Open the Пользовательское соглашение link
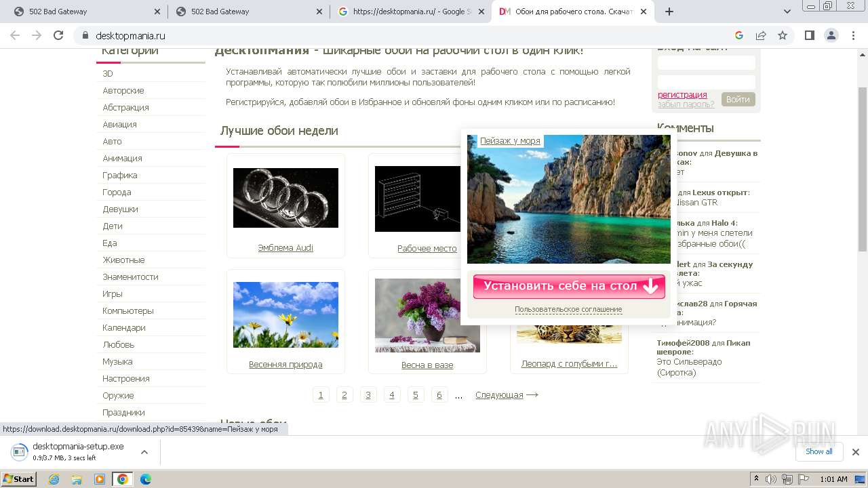868x488 pixels. coord(568,309)
